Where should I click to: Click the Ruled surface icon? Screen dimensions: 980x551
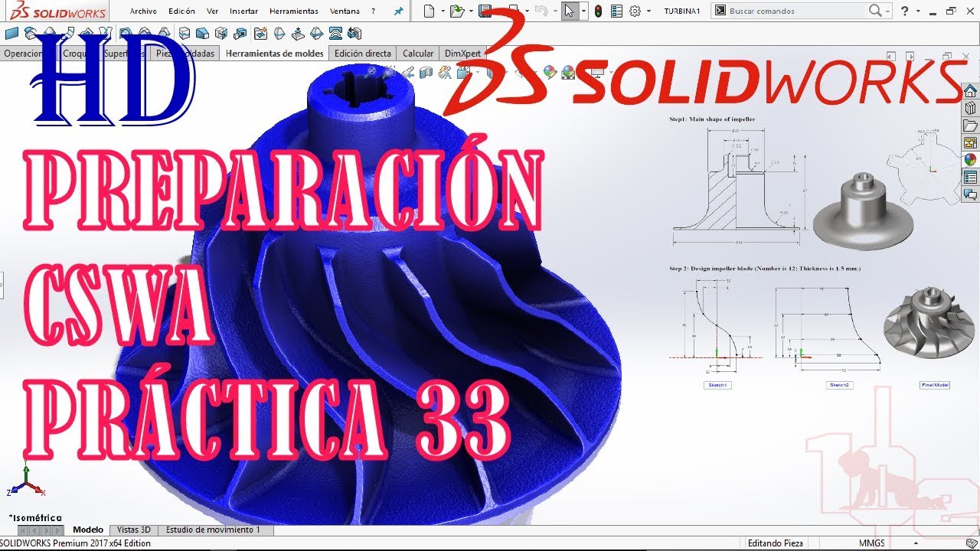(x=69, y=34)
